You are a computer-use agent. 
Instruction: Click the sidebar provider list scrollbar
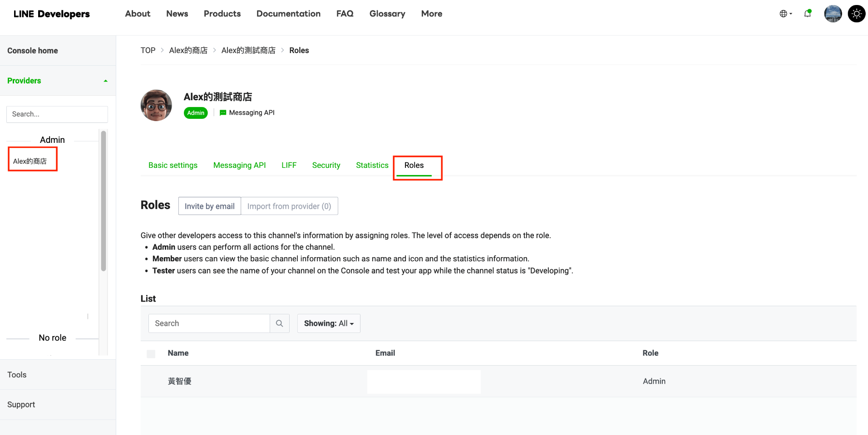tap(104, 201)
